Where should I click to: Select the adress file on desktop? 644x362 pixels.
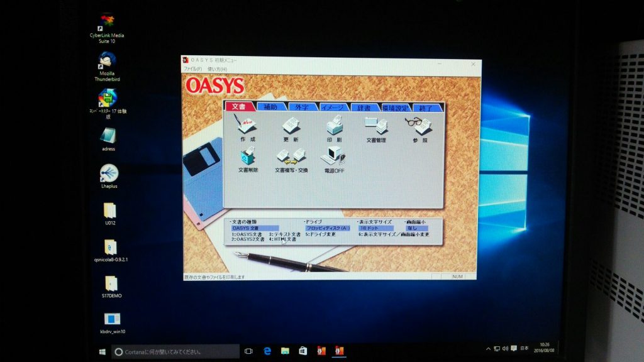point(108,140)
